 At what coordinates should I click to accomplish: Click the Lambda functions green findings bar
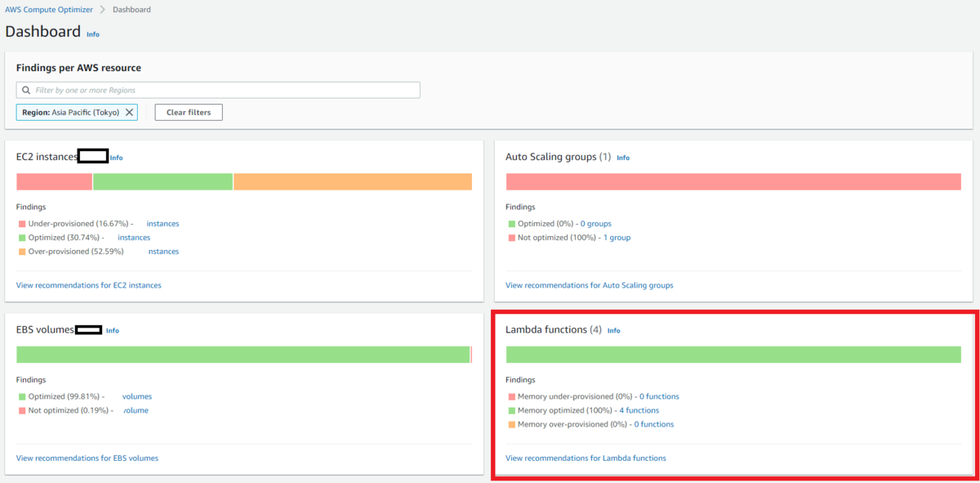click(x=733, y=355)
